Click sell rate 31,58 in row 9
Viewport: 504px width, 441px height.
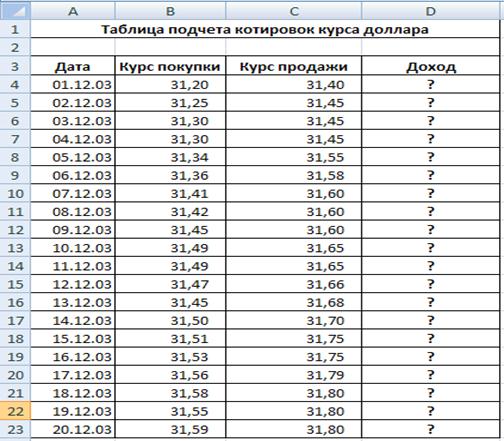point(294,175)
